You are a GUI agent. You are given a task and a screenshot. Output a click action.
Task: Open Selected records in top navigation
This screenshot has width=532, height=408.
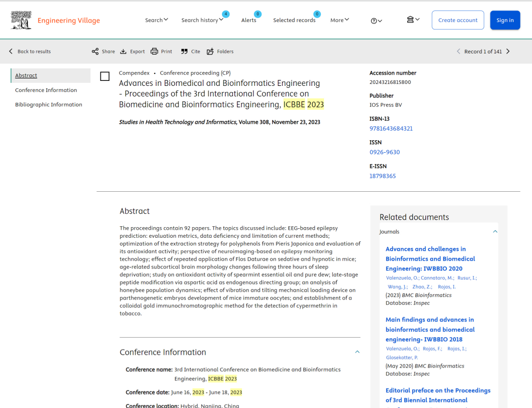(294, 20)
